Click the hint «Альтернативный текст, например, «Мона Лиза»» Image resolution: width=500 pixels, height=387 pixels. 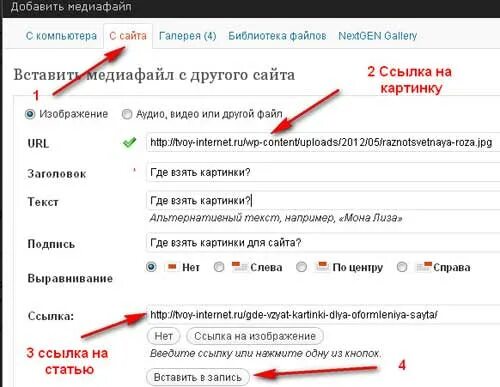click(276, 218)
